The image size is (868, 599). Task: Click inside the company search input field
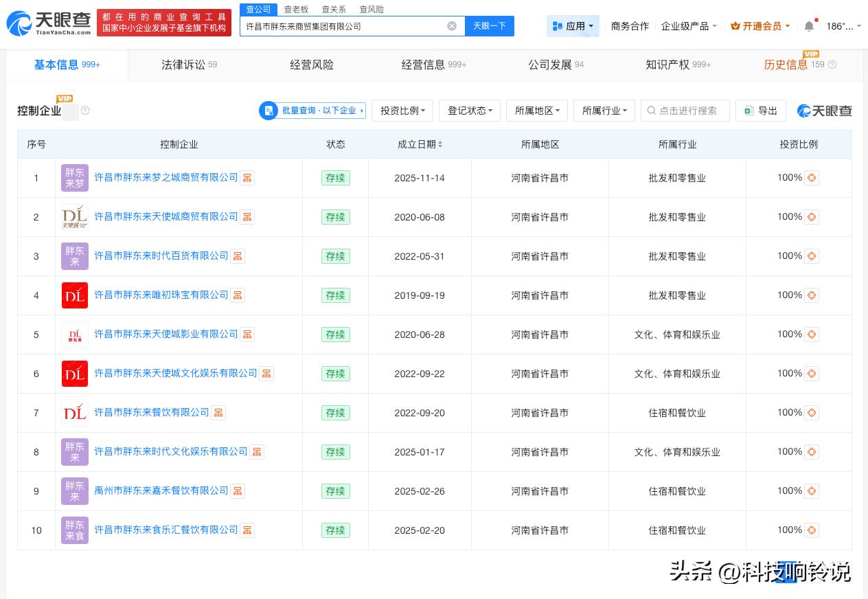pos(343,25)
